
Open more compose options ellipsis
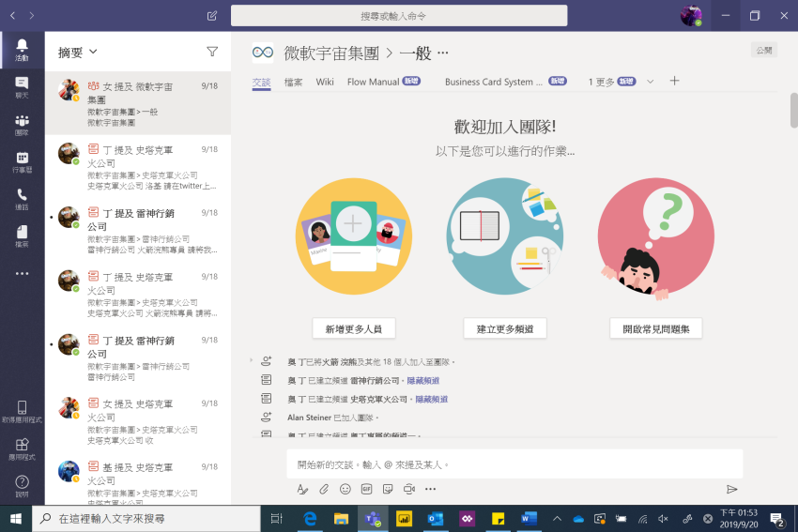click(x=431, y=489)
